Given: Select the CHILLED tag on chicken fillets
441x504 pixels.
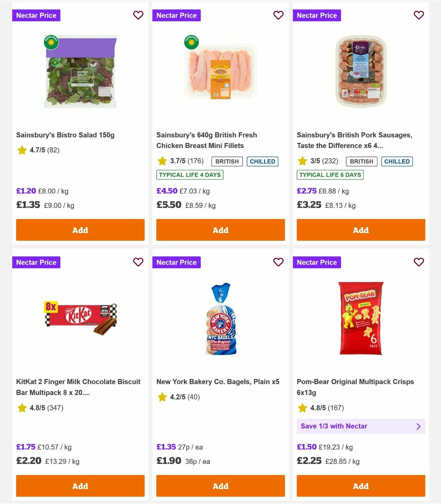Looking at the screenshot, I should click(262, 161).
